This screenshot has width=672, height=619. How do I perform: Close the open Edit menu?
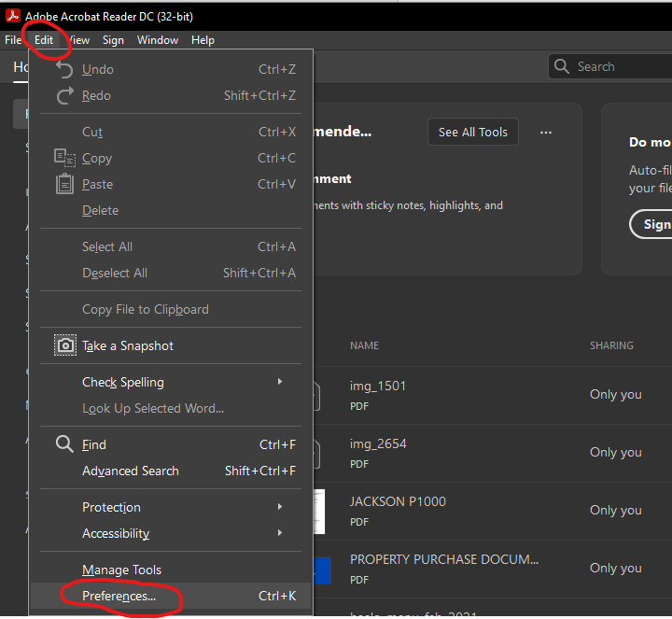click(x=44, y=40)
